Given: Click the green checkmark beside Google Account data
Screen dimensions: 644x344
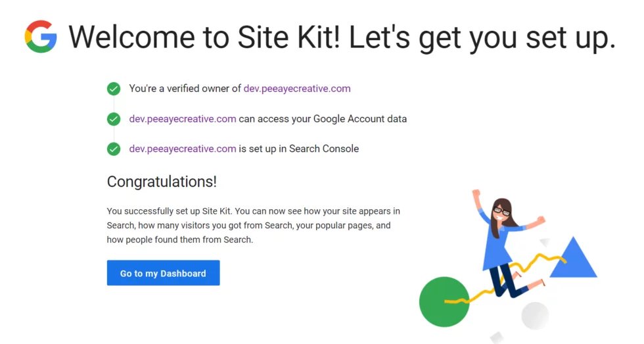Looking at the screenshot, I should pos(114,119).
